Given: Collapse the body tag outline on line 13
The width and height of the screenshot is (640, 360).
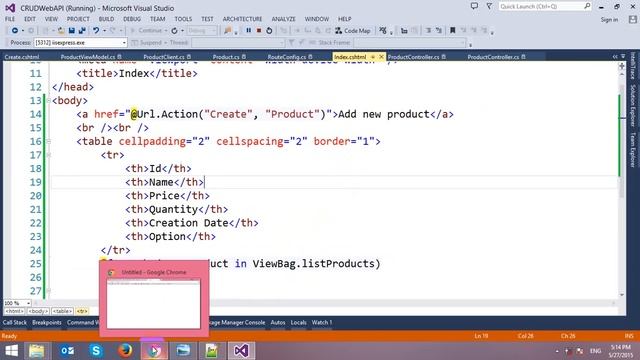Looking at the screenshot, I should pyautogui.click(x=49, y=100).
